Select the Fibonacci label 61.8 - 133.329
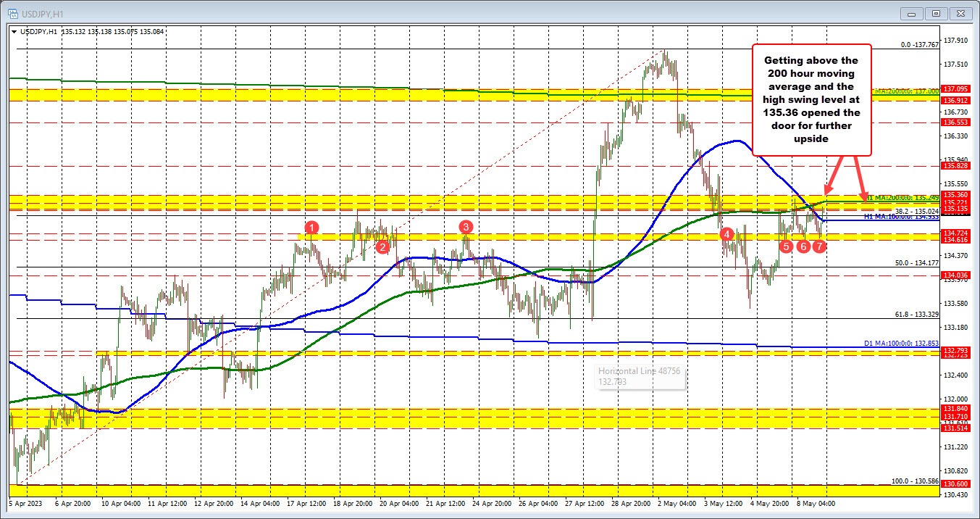Image resolution: width=980 pixels, height=519 pixels. [x=918, y=314]
